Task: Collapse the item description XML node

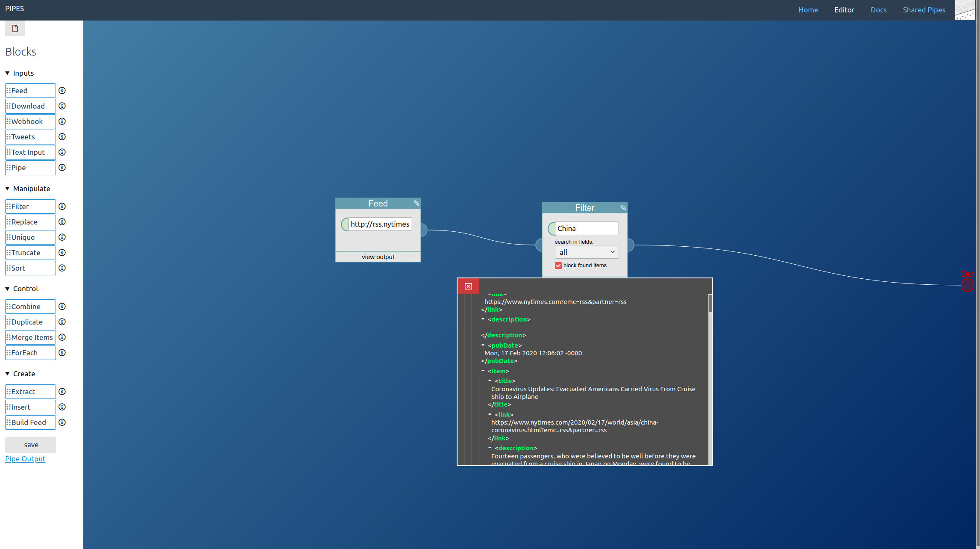Action: tap(490, 448)
